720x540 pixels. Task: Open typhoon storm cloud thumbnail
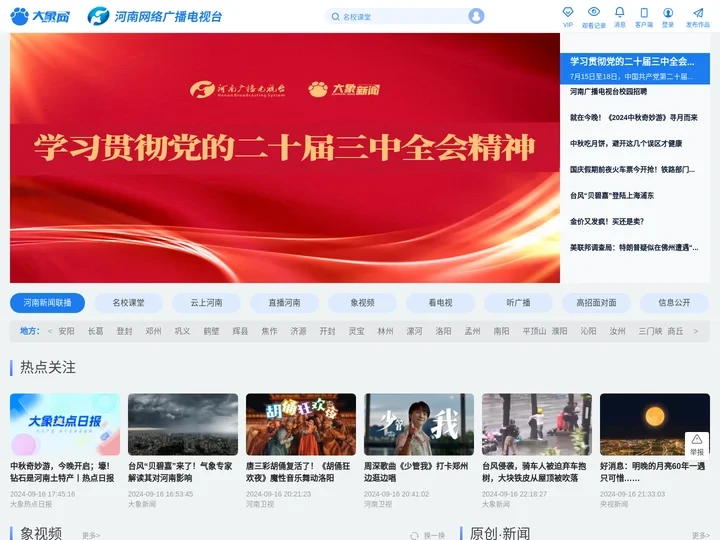coord(183,424)
